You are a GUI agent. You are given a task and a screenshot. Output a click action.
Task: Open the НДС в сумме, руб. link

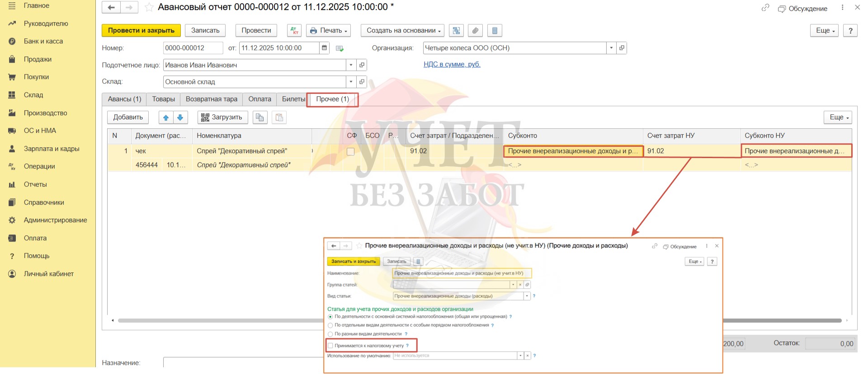click(452, 65)
